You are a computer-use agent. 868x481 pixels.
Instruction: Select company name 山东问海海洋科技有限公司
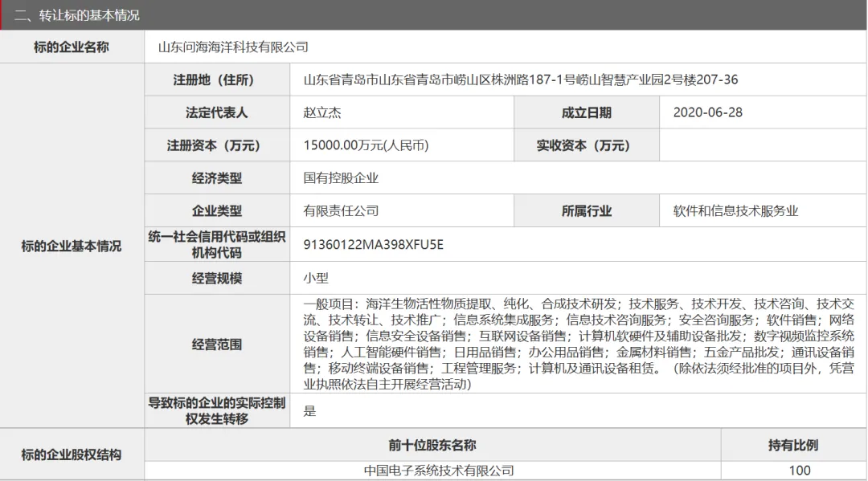point(233,47)
